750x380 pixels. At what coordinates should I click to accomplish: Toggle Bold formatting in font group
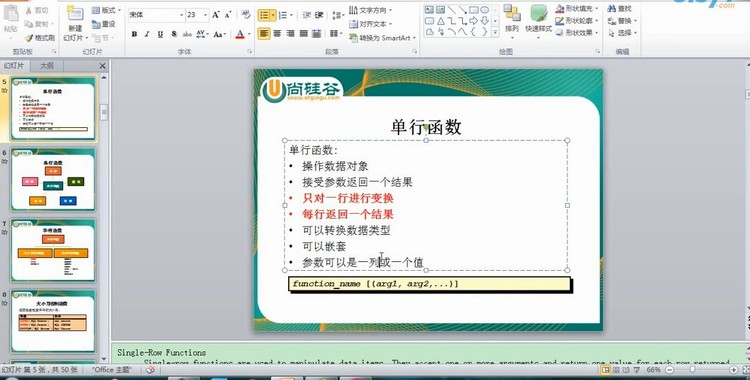[134, 34]
